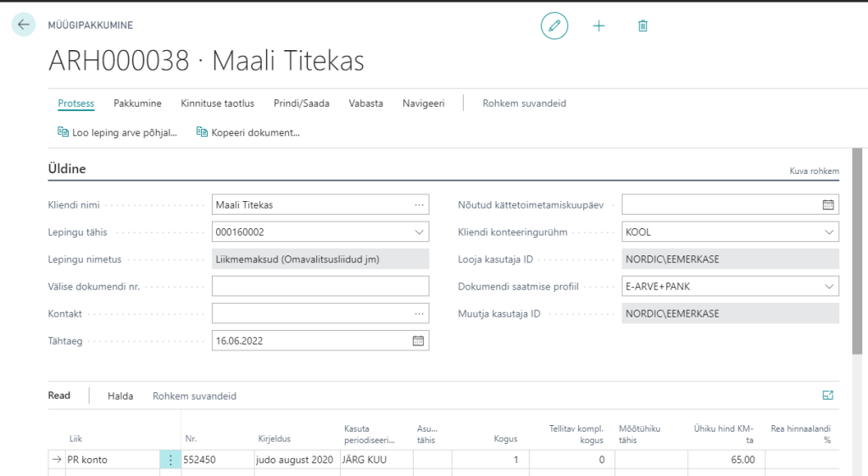Click lookup ellipsis in Kontakt field

tap(419, 313)
